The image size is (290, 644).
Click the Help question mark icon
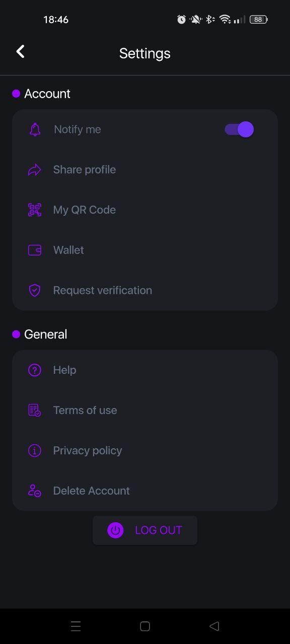coord(34,370)
